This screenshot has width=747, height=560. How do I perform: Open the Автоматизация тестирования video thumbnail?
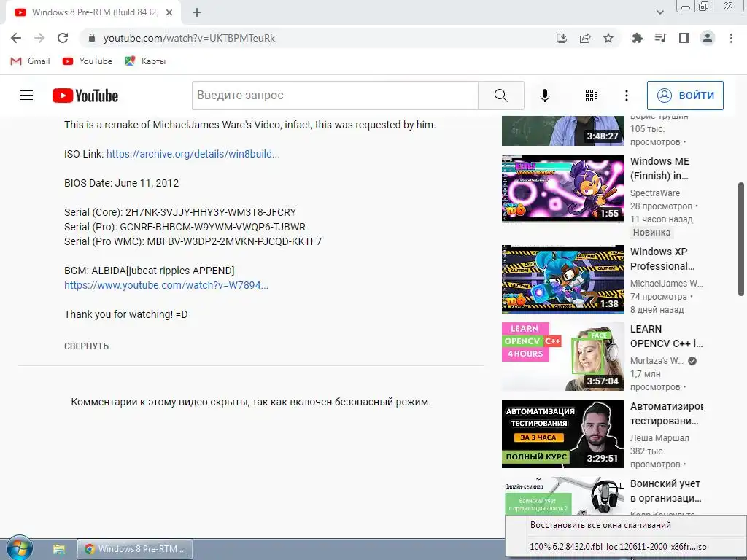click(562, 434)
